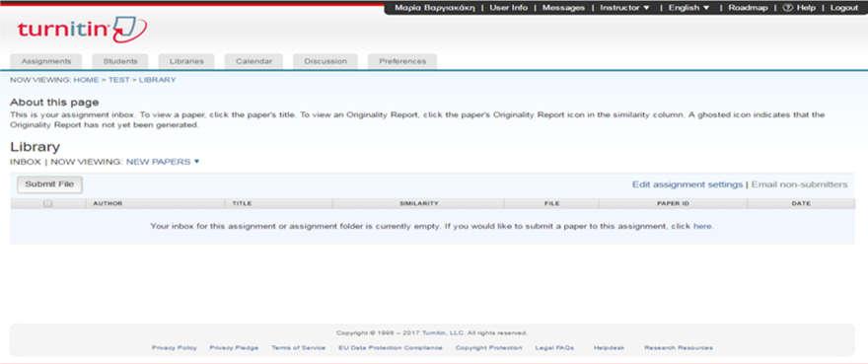The width and height of the screenshot is (868, 364).
Task: Click the FILE column header
Action: [x=552, y=203]
